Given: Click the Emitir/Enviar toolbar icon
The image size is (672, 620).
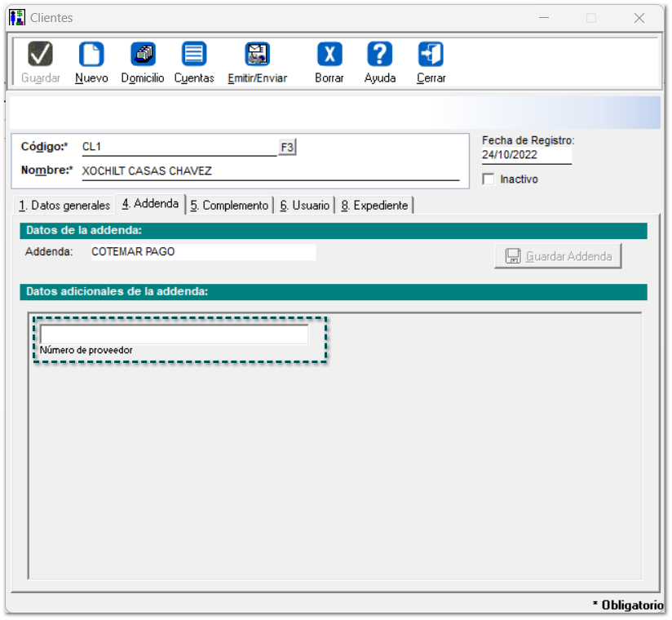Looking at the screenshot, I should click(x=258, y=55).
